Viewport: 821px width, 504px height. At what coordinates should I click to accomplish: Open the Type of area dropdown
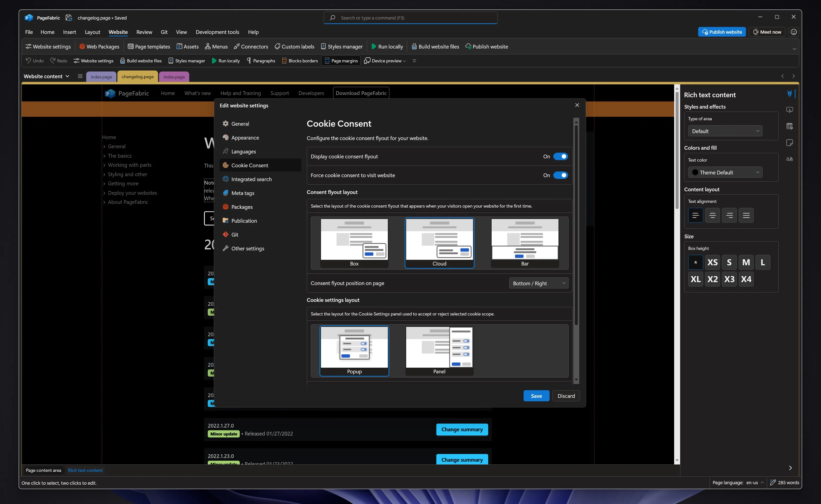tap(725, 131)
